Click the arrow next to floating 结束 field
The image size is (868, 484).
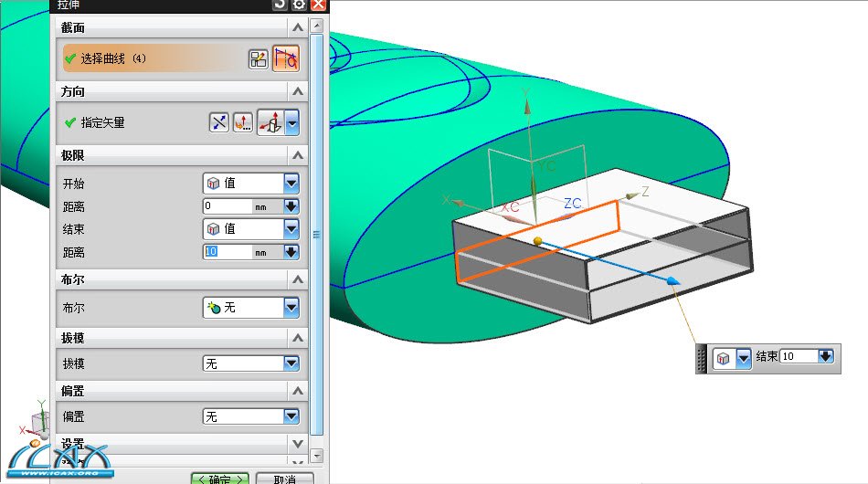coord(826,356)
